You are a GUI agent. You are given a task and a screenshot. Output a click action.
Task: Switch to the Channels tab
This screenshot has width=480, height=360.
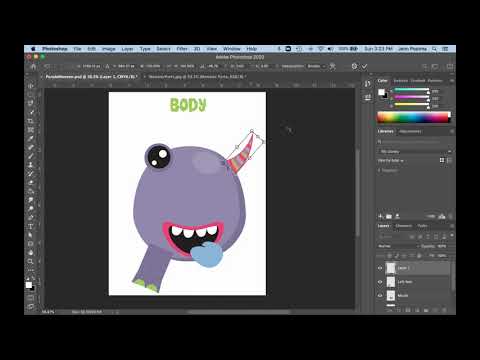[404, 226]
